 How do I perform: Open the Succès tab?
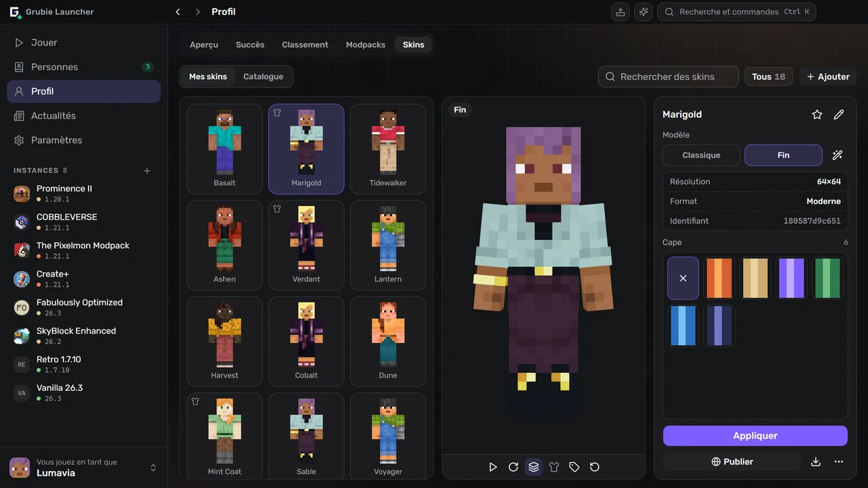250,45
